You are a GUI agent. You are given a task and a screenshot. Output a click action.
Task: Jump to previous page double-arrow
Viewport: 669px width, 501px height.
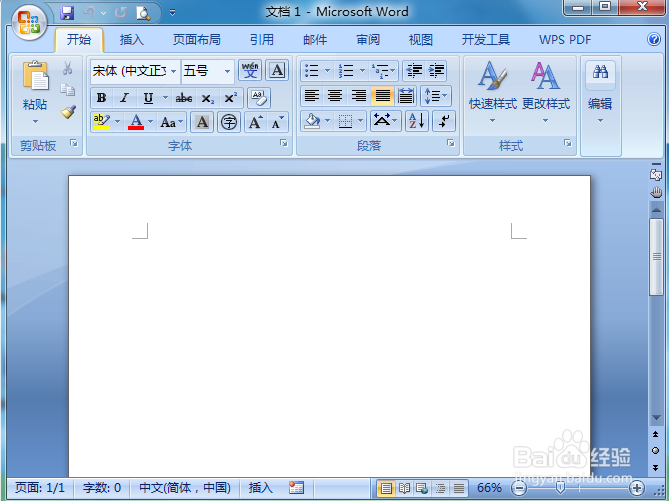pyautogui.click(x=655, y=434)
